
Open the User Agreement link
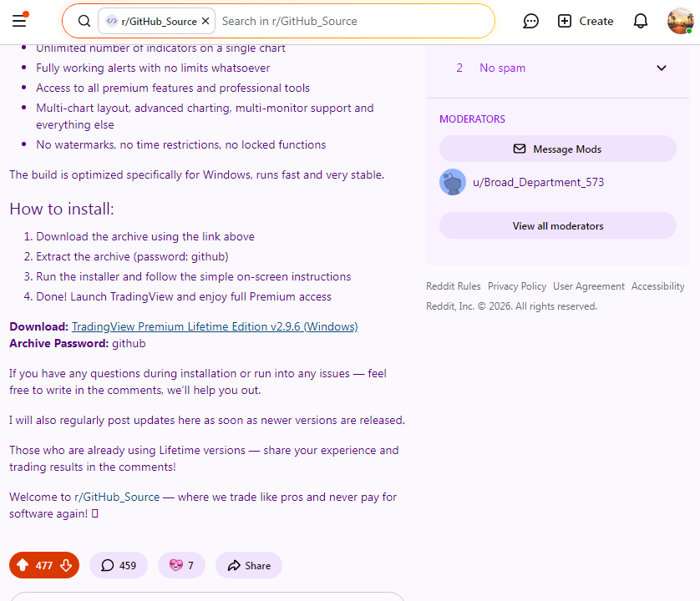pyautogui.click(x=588, y=286)
